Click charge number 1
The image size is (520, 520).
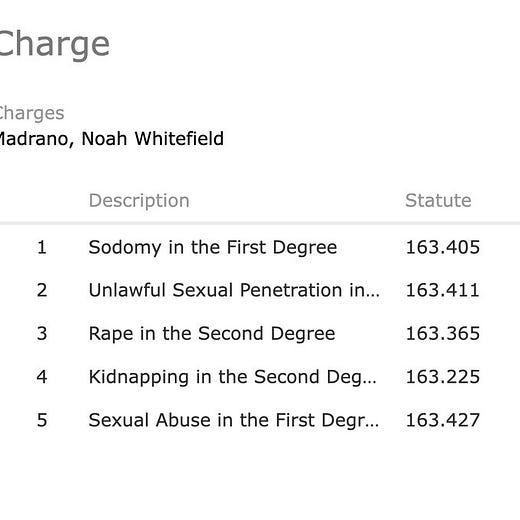[42, 247]
